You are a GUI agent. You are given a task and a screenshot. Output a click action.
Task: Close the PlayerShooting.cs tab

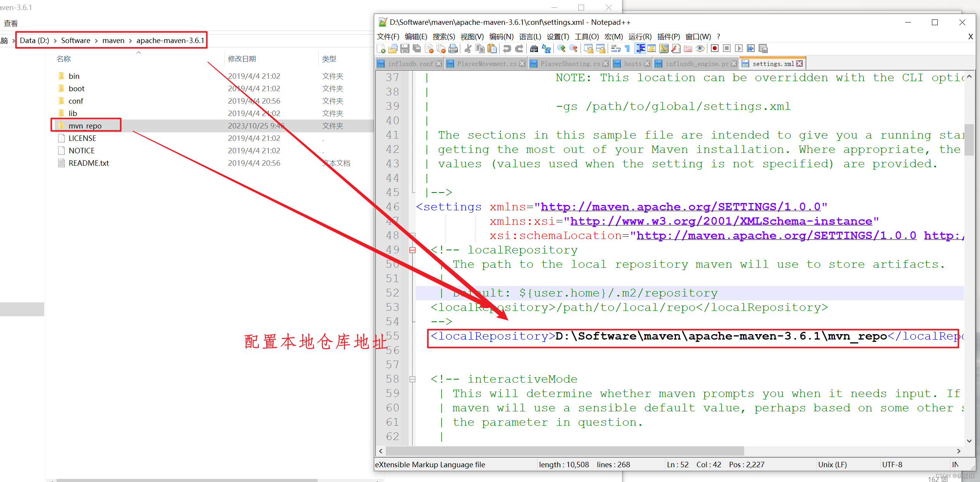605,64
